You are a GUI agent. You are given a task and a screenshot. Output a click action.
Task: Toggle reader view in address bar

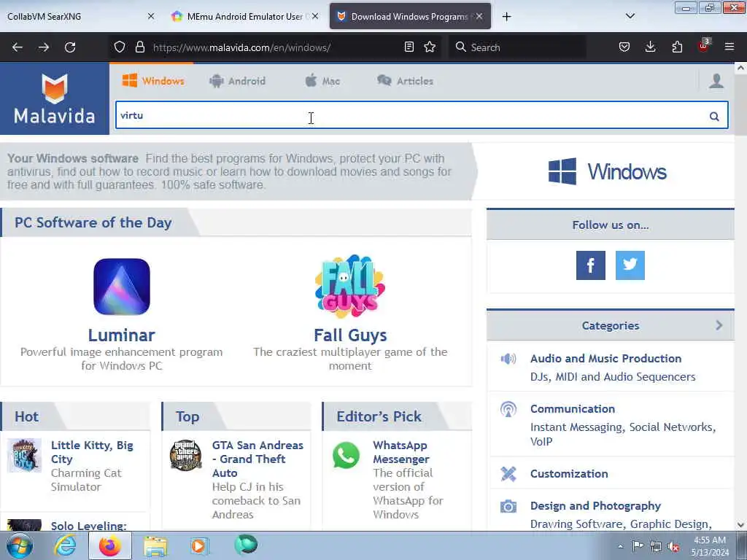(x=409, y=47)
